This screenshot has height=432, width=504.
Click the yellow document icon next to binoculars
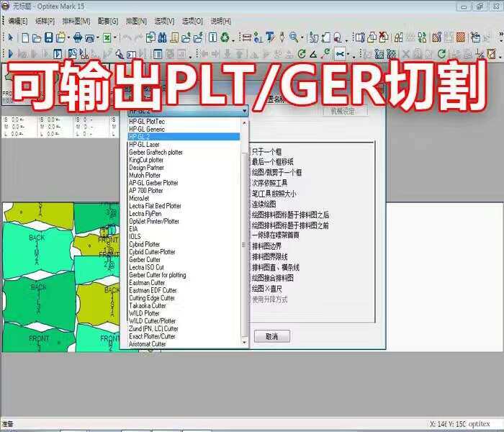tap(174, 37)
